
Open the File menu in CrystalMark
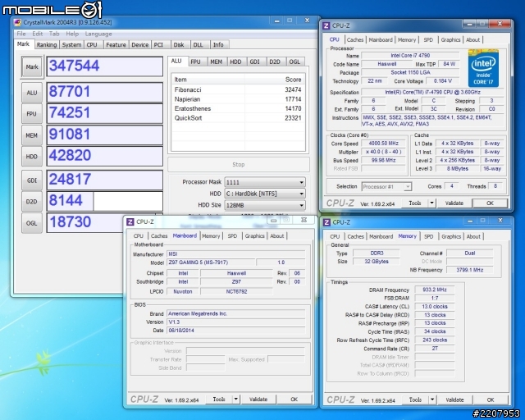21,34
